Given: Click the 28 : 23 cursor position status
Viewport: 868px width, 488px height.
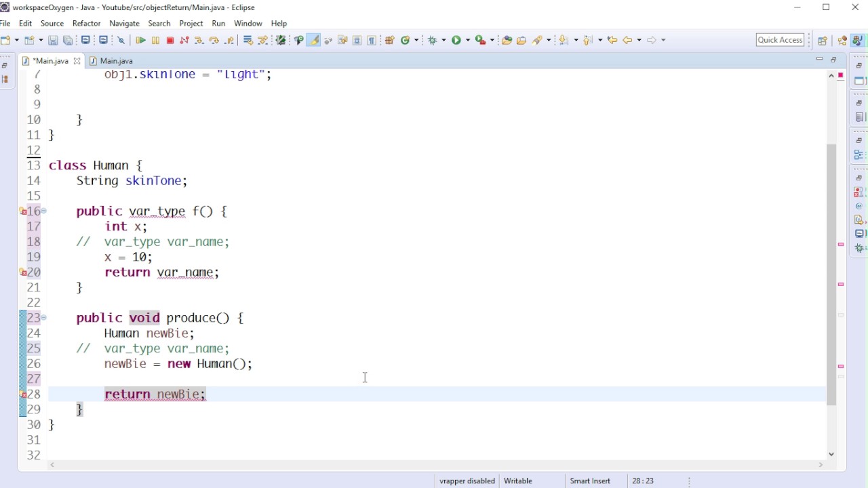Looking at the screenshot, I should click(x=643, y=481).
